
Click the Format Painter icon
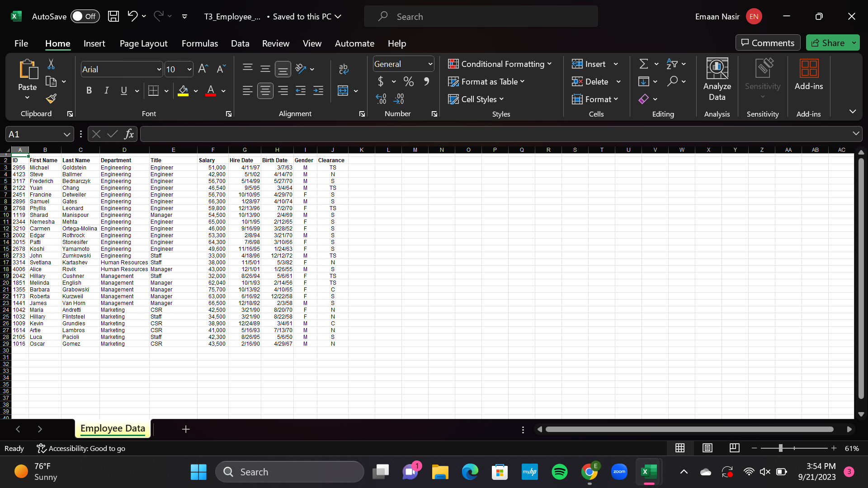point(51,99)
